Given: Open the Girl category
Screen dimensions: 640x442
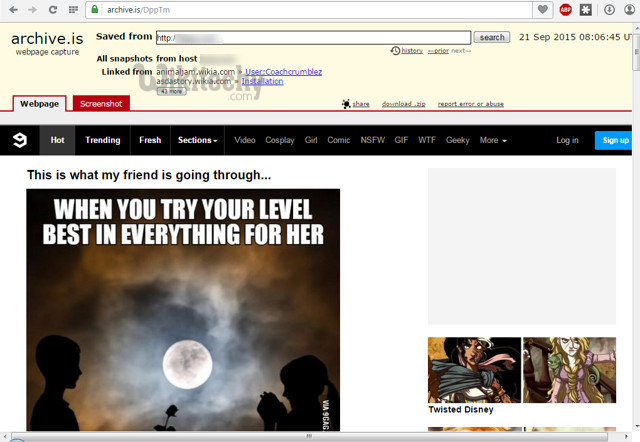Looking at the screenshot, I should [311, 140].
